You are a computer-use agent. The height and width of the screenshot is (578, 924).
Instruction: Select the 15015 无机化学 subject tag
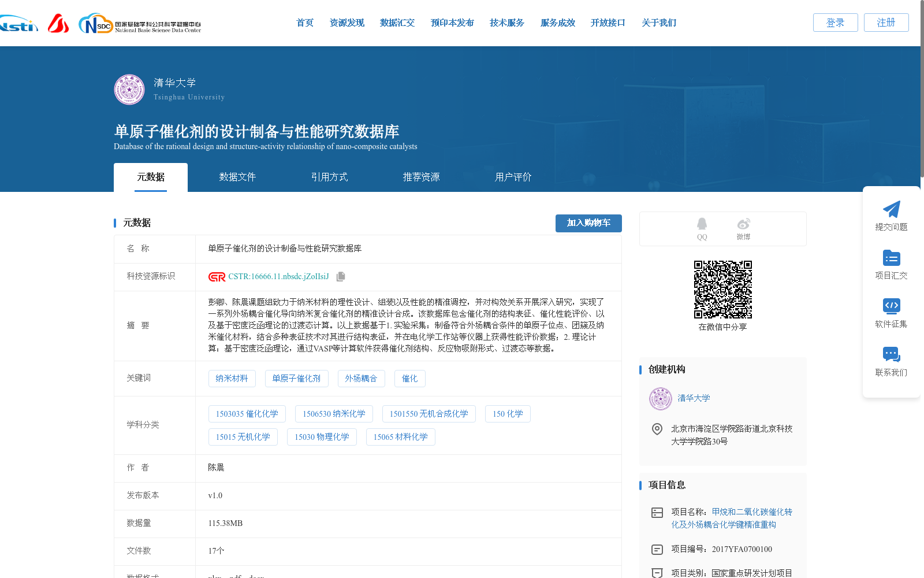243,437
